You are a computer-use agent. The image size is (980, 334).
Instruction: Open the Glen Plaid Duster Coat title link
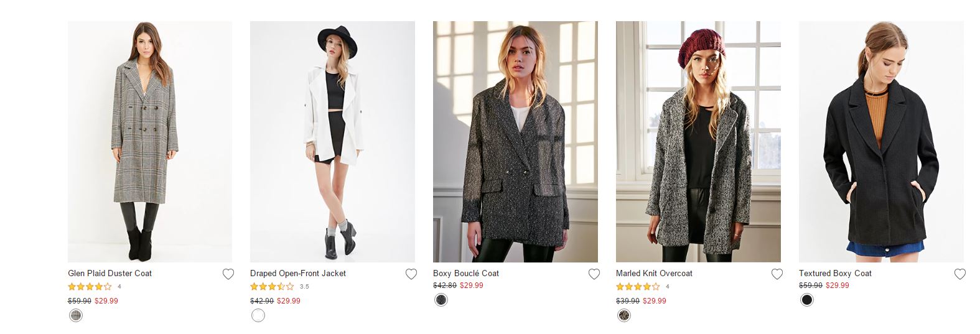coord(110,274)
